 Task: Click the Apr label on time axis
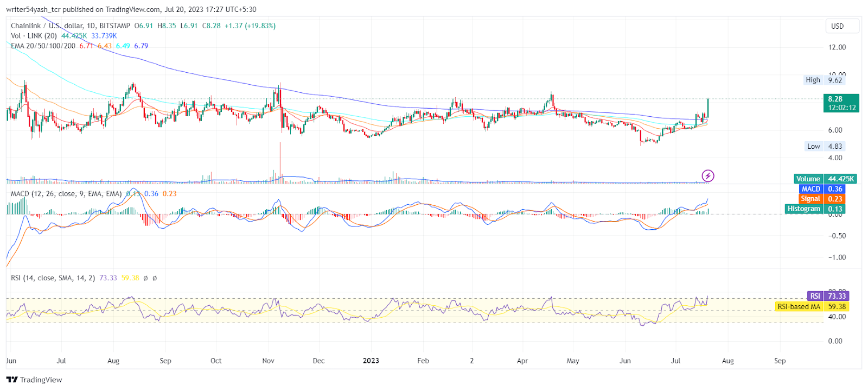(522, 361)
